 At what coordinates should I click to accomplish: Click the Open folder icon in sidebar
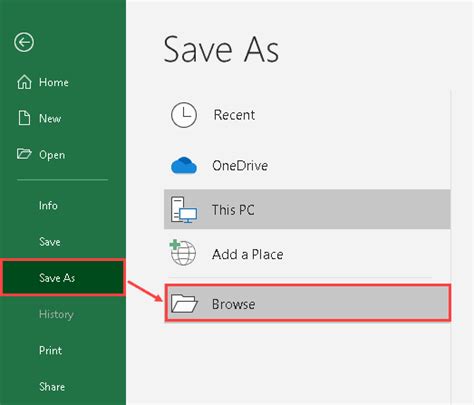pyautogui.click(x=24, y=154)
